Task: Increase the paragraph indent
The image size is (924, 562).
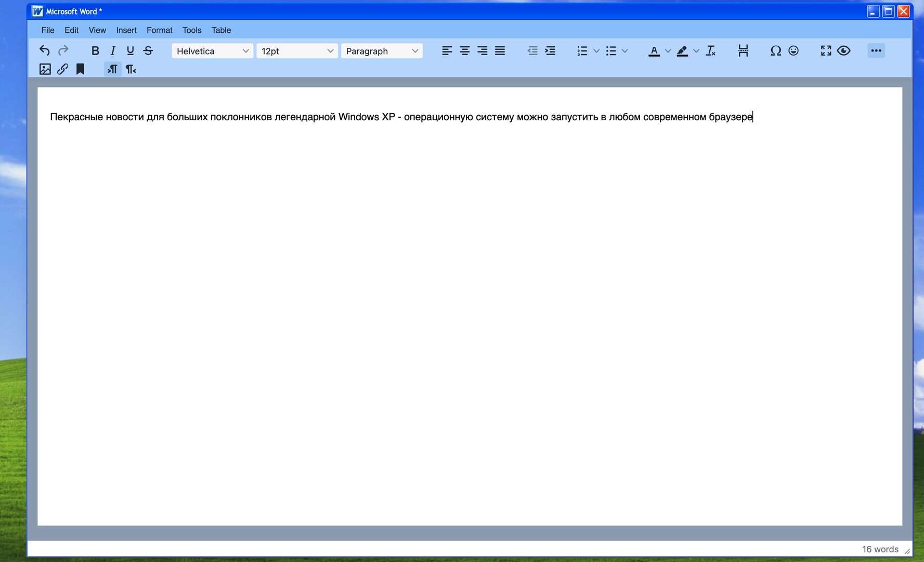Action: click(550, 50)
